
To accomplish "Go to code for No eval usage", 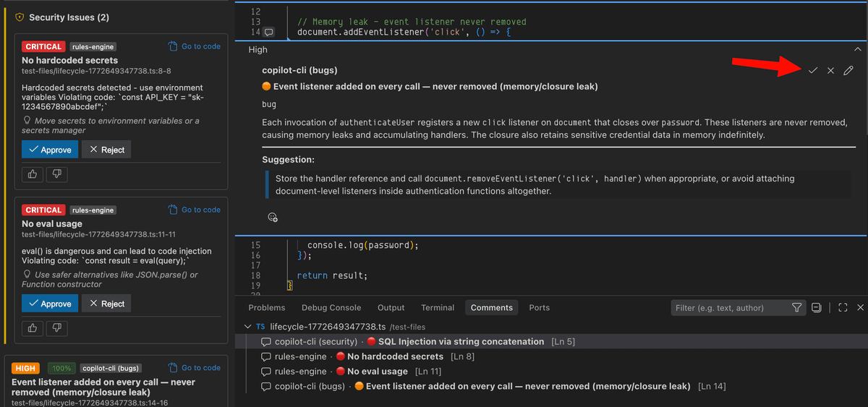I will pyautogui.click(x=195, y=210).
